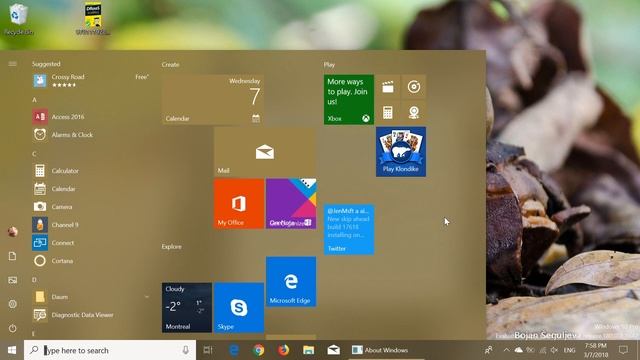Click the letter C section header
Viewport: 640px width, 360px height.
[34, 154]
